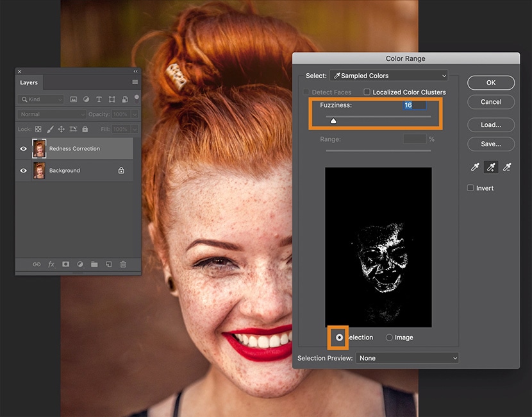
Task: Tick the Invert checkbox
Action: point(470,188)
